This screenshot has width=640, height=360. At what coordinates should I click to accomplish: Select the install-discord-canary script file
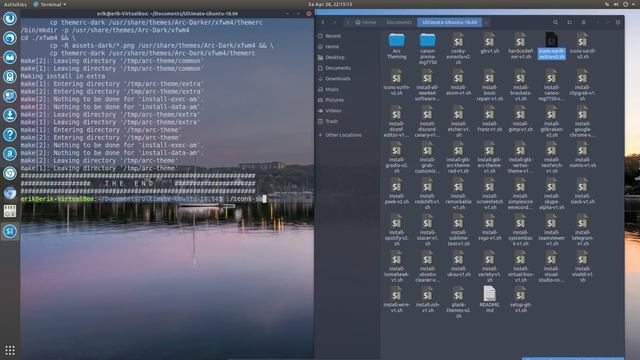[427, 122]
